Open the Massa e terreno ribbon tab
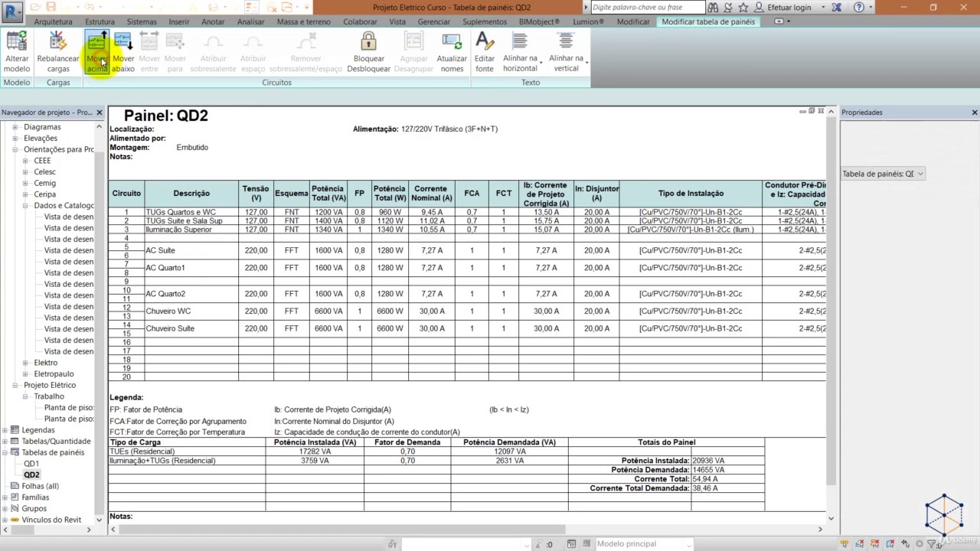 tap(304, 21)
